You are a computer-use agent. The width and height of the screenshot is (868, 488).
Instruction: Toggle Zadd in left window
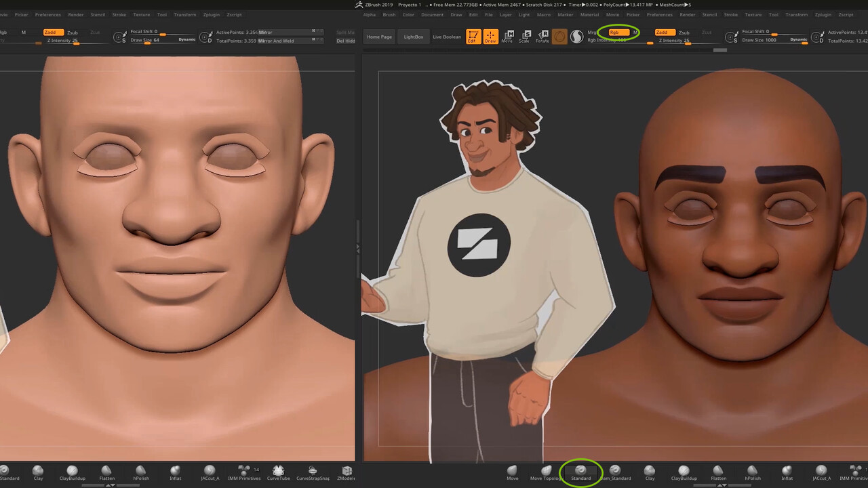pos(53,32)
